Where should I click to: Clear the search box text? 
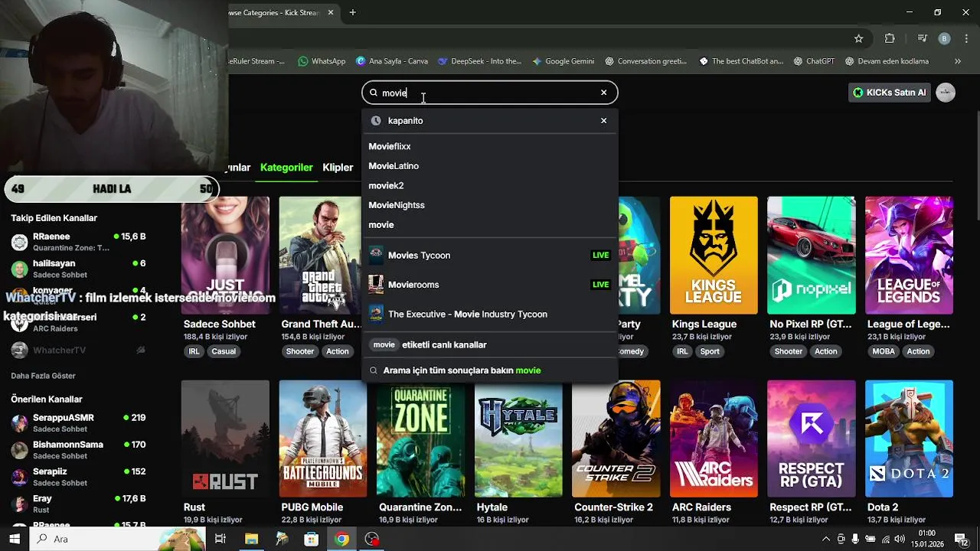(603, 93)
